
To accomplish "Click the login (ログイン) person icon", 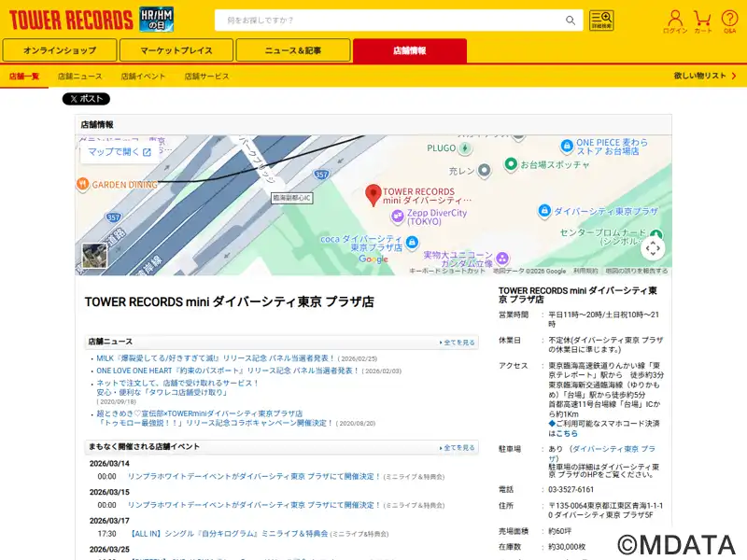I will (675, 21).
